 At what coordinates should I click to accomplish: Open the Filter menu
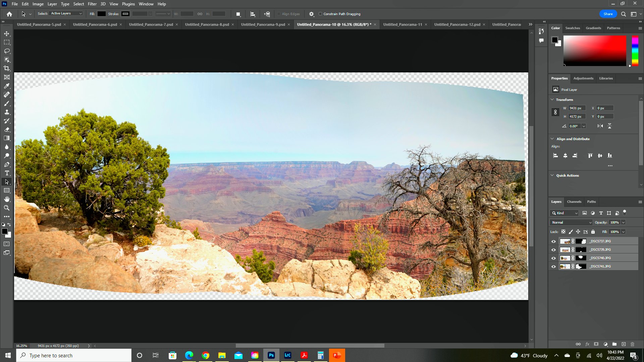[x=92, y=4]
